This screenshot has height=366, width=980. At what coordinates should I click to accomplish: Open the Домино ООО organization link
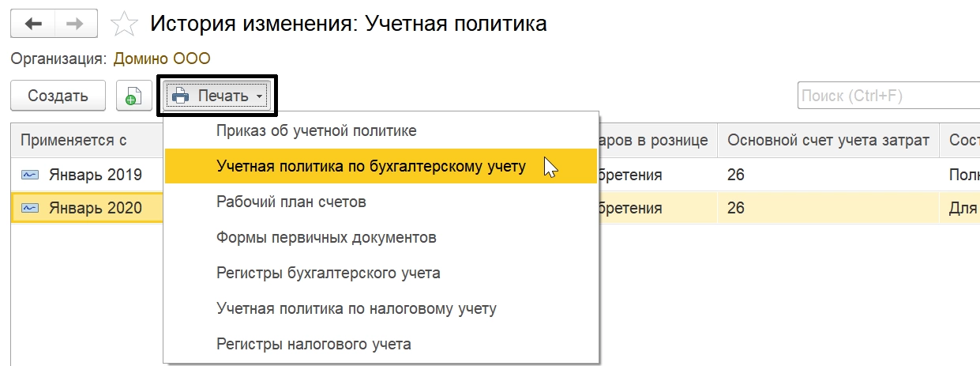tap(162, 58)
